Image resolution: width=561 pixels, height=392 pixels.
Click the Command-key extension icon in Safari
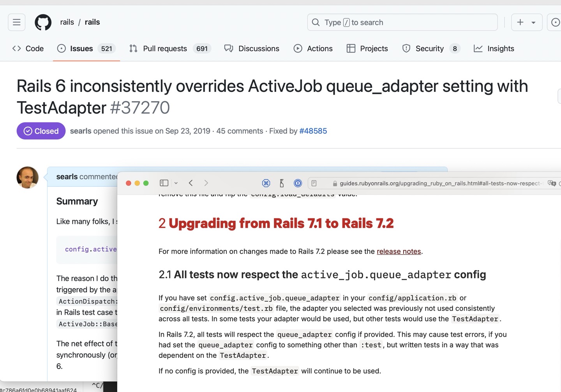tap(266, 183)
